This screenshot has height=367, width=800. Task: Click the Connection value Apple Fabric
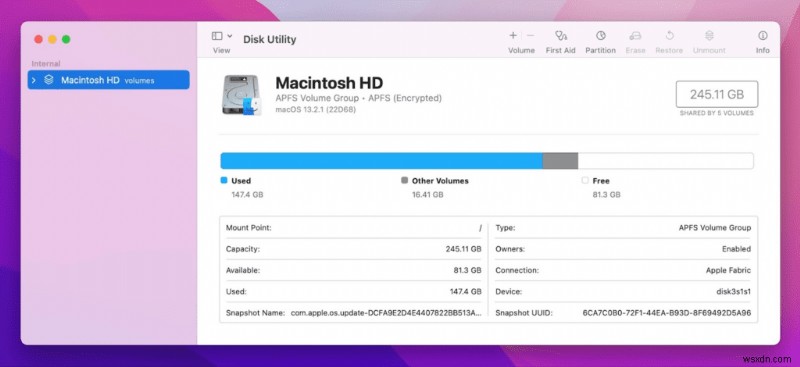728,271
